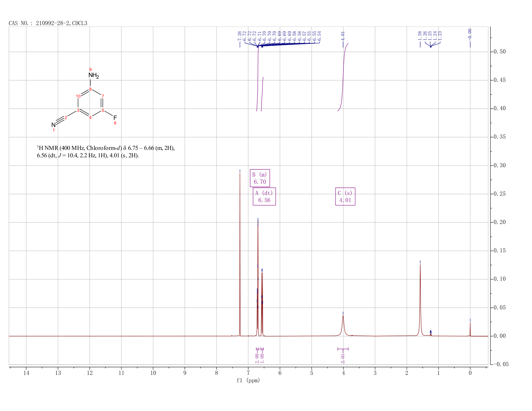Click the B (m) 6.70 multiplet box
The width and height of the screenshot is (532, 411).
click(x=260, y=178)
